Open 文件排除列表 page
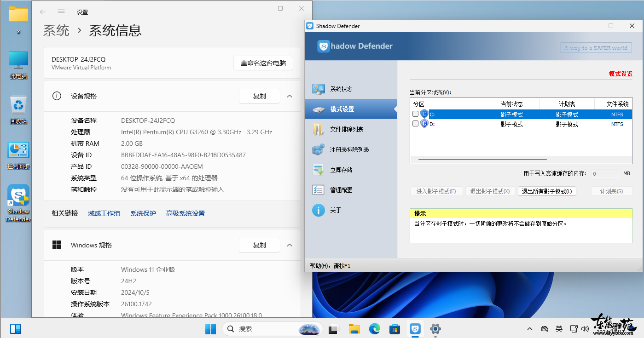644x338 pixels. (351, 129)
